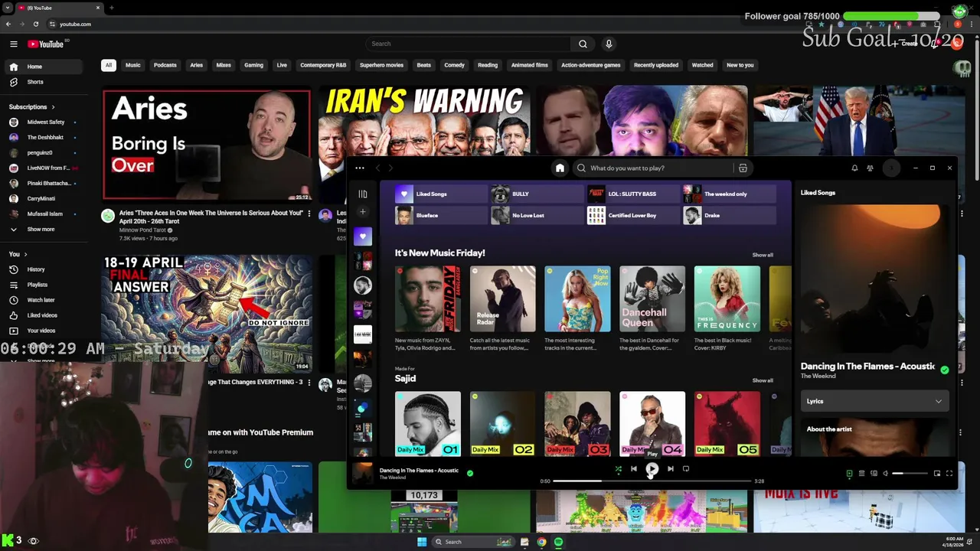This screenshot has width=980, height=551.
Task: Open The Weeknd artist link in Now Playing
Action: (817, 376)
